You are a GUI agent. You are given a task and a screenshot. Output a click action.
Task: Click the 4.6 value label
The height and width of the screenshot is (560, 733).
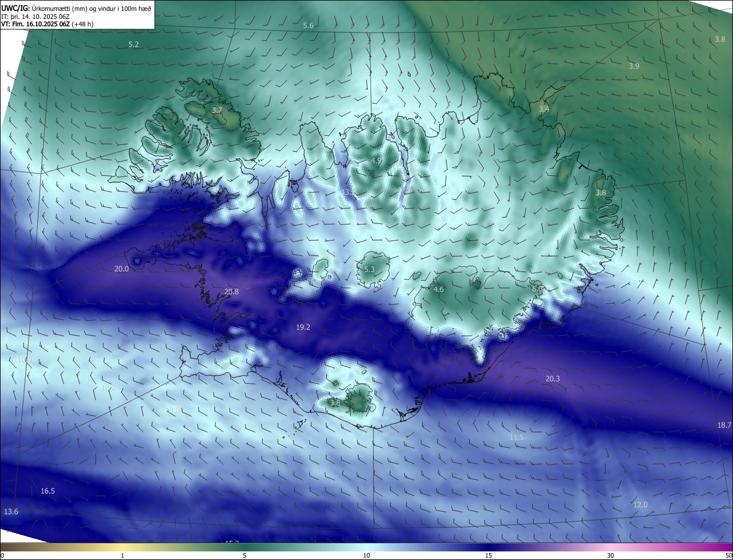click(439, 290)
